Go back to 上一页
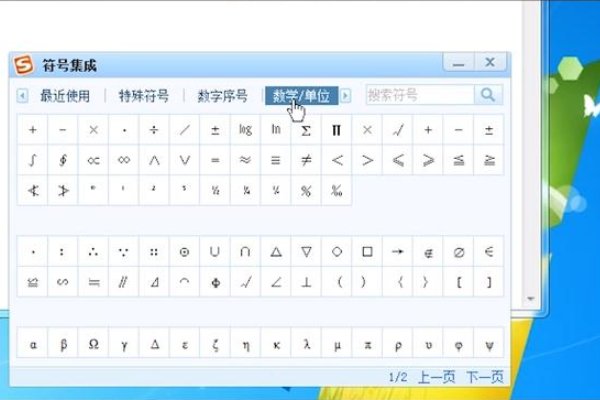 tap(437, 377)
